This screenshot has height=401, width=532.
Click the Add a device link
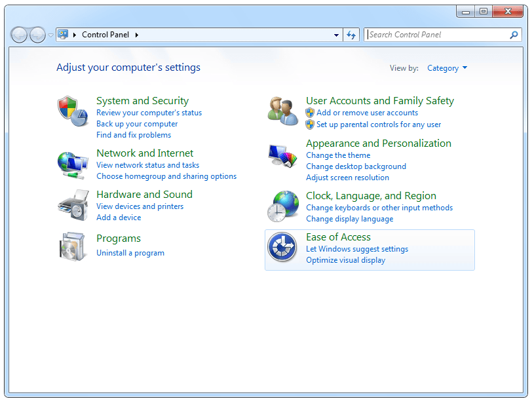[119, 218]
